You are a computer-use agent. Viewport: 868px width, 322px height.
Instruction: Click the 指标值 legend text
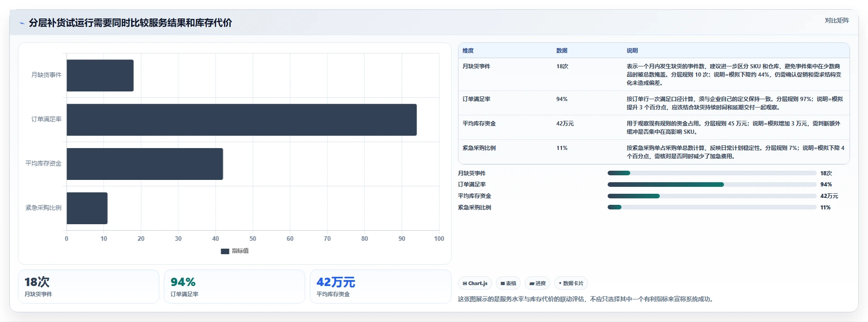240,251
